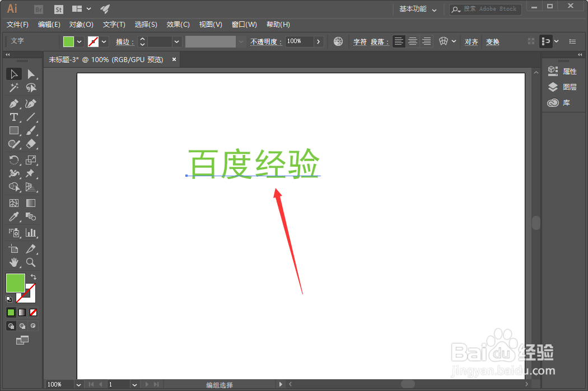The width and height of the screenshot is (588, 391).
Task: Enable Draw Behind mode
Action: point(22,326)
